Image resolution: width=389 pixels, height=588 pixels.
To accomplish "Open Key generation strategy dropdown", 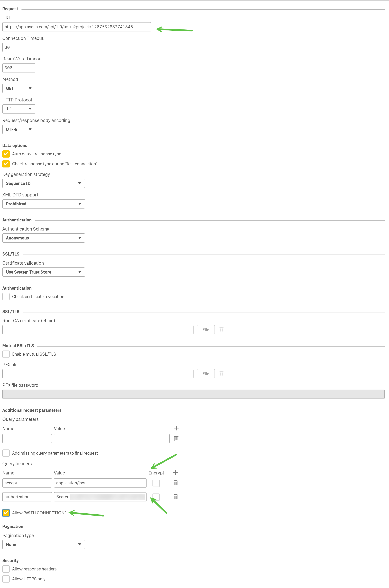I will [x=44, y=183].
